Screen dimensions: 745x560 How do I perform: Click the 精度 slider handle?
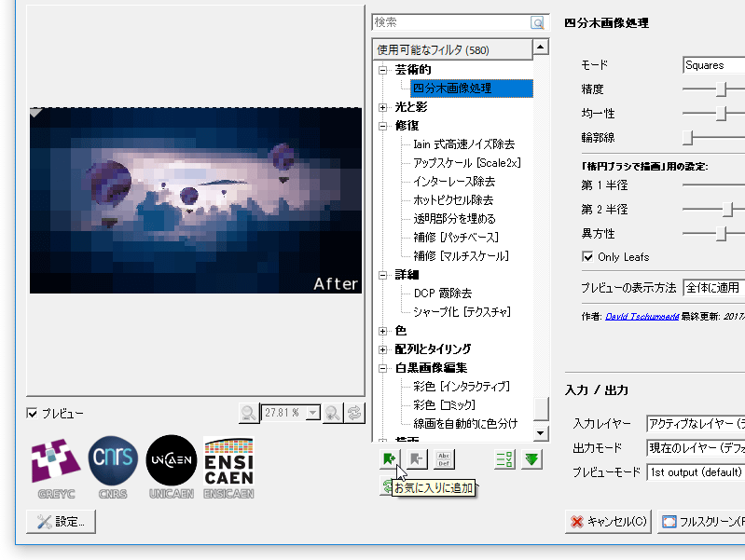pos(722,89)
